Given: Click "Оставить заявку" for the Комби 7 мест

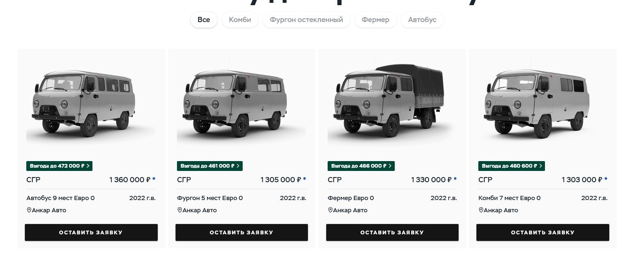Looking at the screenshot, I should (x=543, y=232).
